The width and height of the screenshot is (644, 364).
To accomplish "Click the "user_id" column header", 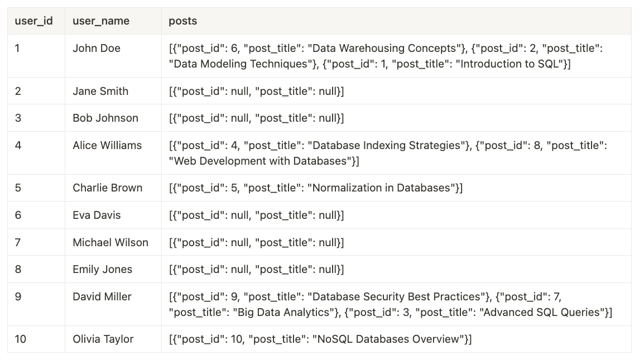I will [33, 21].
